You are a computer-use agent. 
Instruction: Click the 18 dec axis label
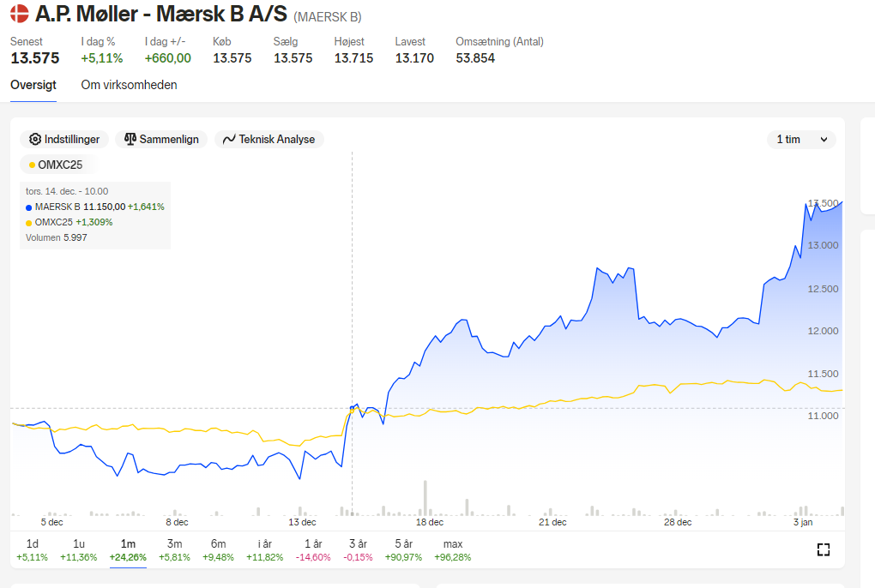point(430,522)
